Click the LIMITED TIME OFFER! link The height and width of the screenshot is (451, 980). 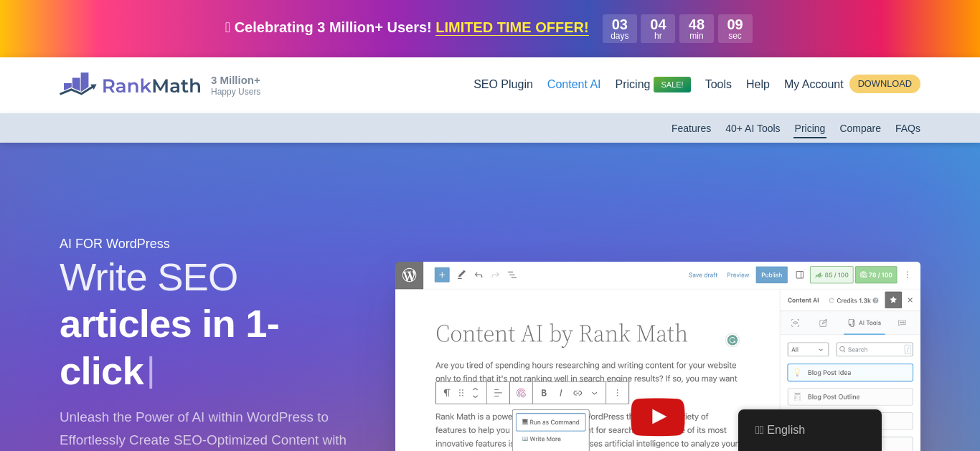click(x=512, y=27)
